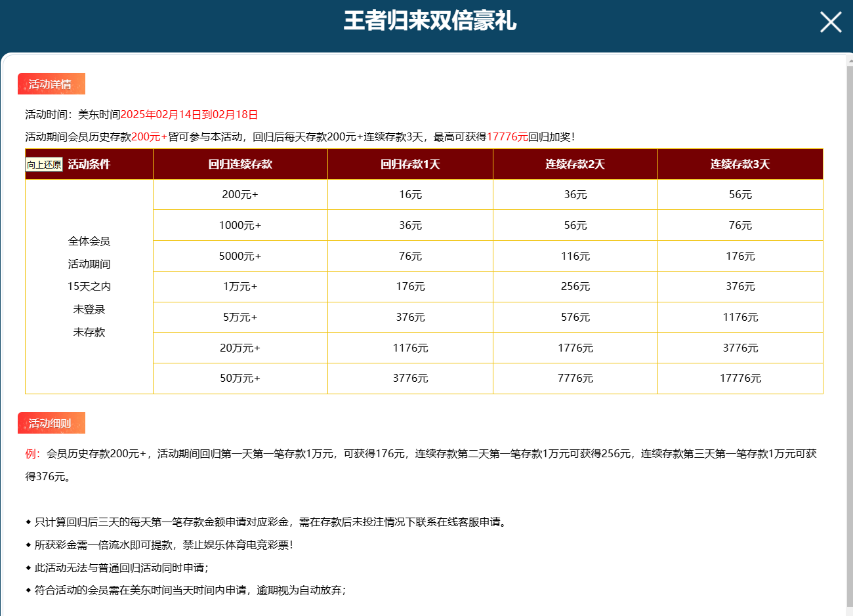Image resolution: width=853 pixels, height=616 pixels.
Task: Click the 376元 cell in 1万元+ row
Action: 740,287
